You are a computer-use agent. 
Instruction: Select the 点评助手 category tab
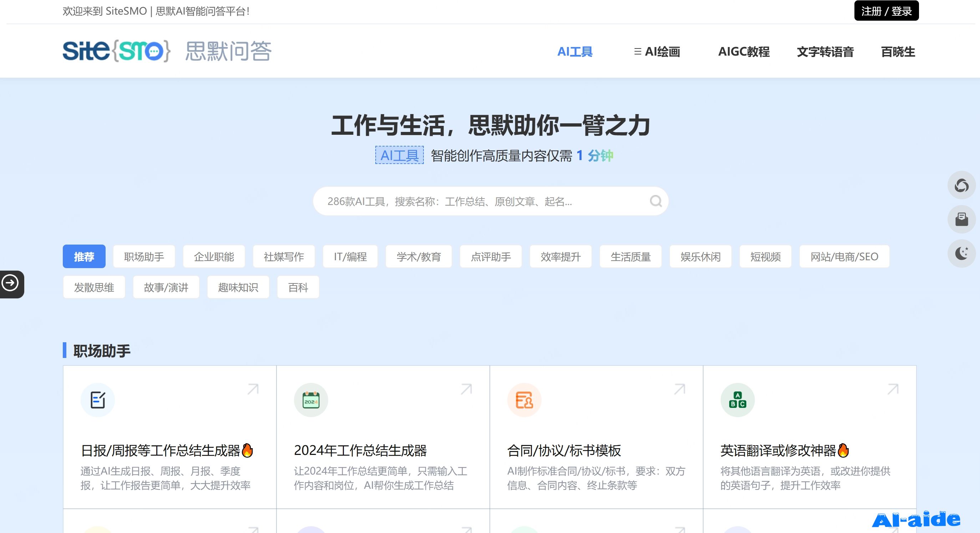click(491, 257)
